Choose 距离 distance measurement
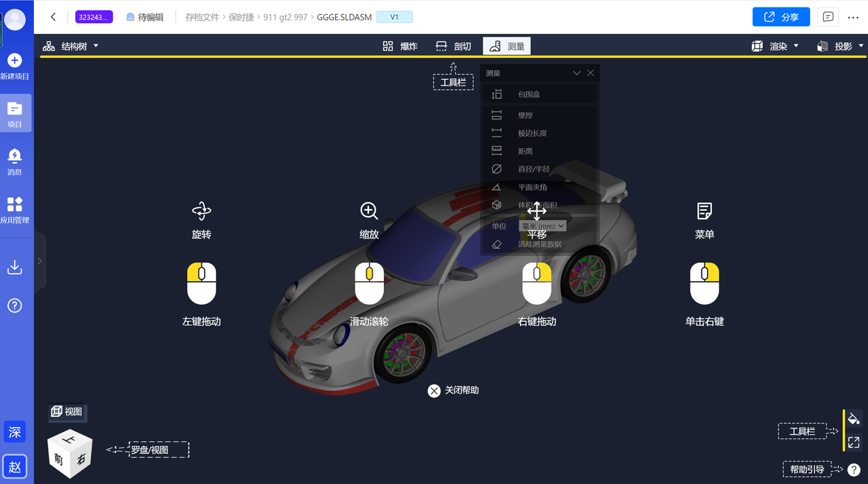Screen dimensions: 868x484 [540, 151]
